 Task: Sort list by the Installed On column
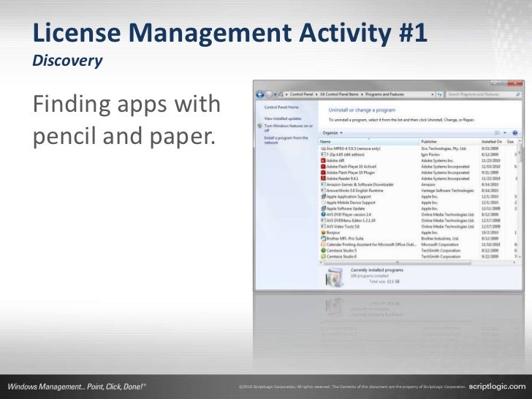492,142
